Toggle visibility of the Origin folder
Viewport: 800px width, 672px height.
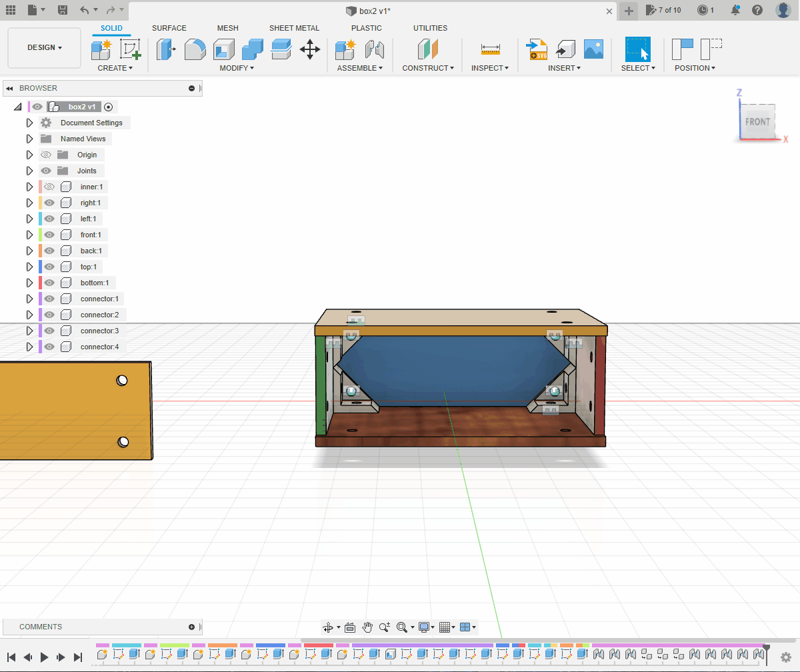(x=46, y=155)
